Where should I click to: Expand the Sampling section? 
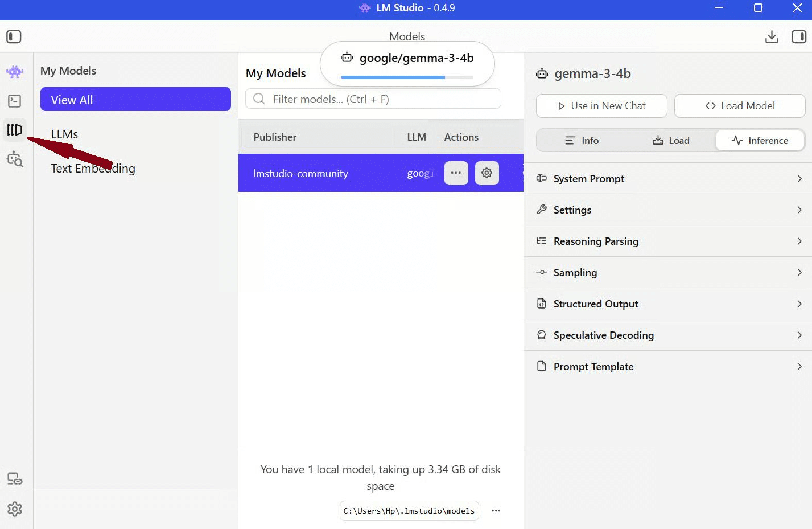(x=668, y=273)
